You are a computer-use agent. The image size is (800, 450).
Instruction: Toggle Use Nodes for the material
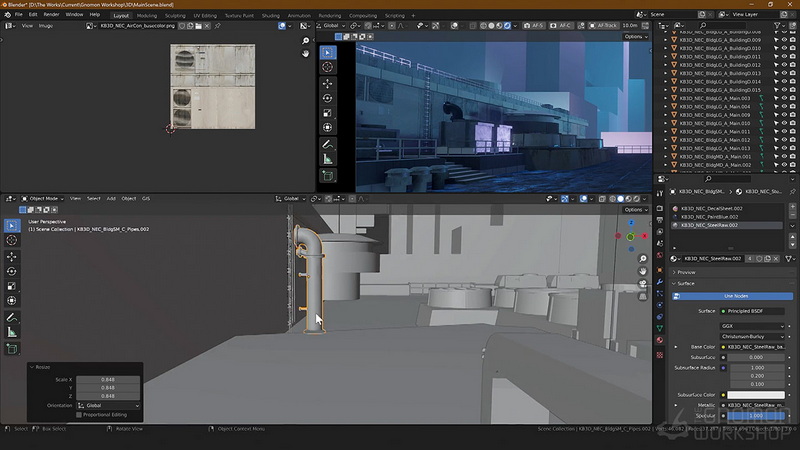[732, 296]
